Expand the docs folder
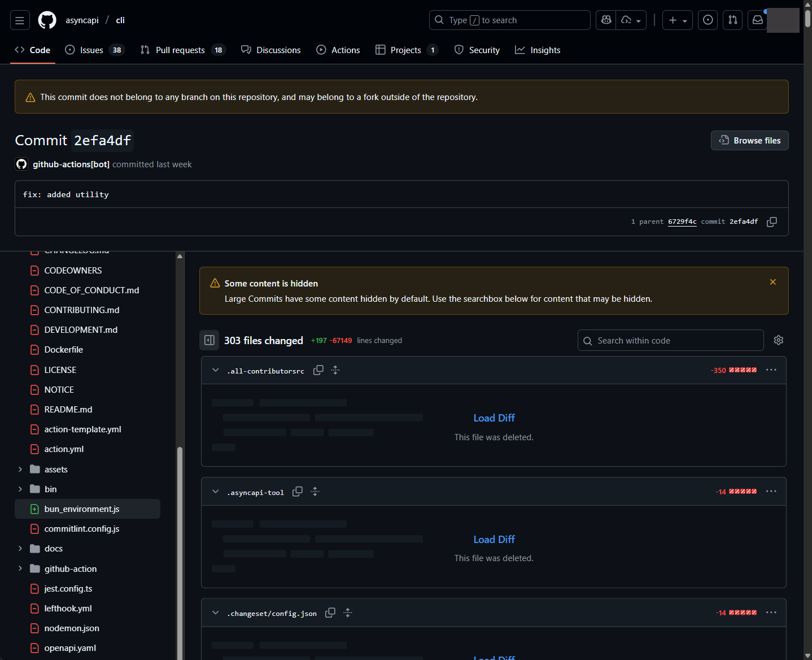812x660 pixels. click(x=20, y=549)
